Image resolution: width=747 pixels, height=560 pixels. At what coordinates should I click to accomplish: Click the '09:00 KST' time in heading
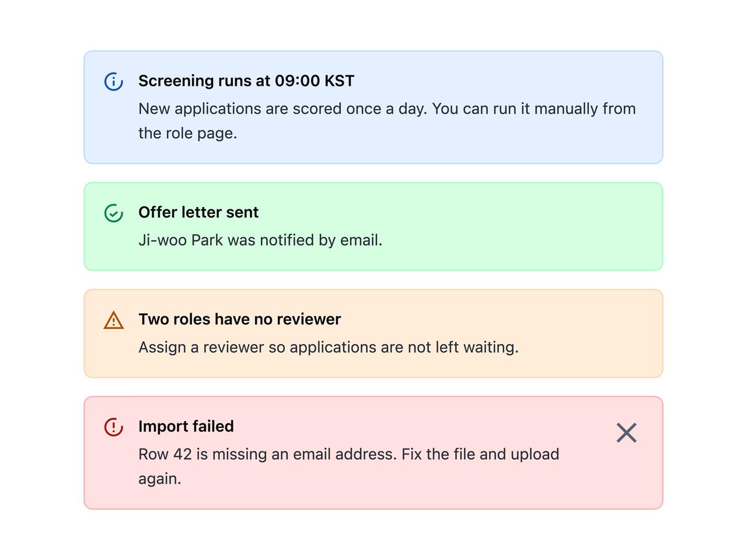click(315, 80)
